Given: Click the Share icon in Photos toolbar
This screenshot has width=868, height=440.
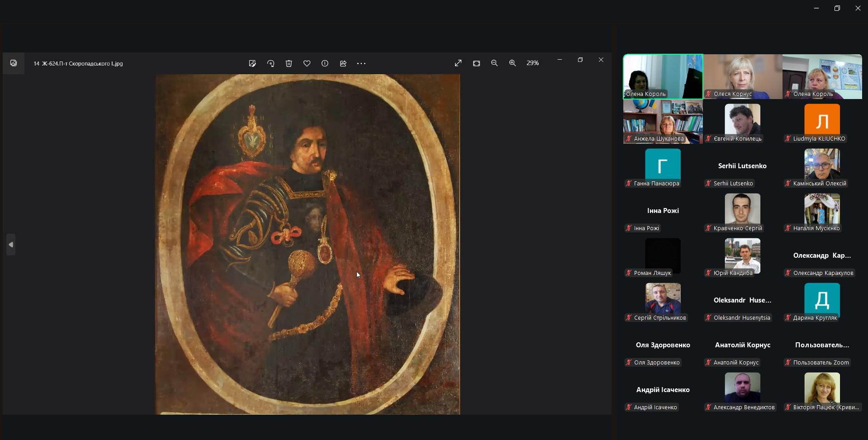Looking at the screenshot, I should (x=343, y=63).
